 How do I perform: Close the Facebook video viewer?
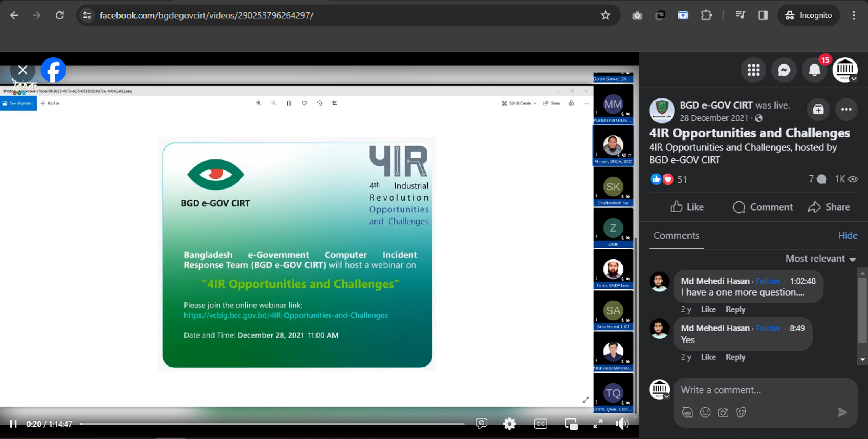[23, 70]
